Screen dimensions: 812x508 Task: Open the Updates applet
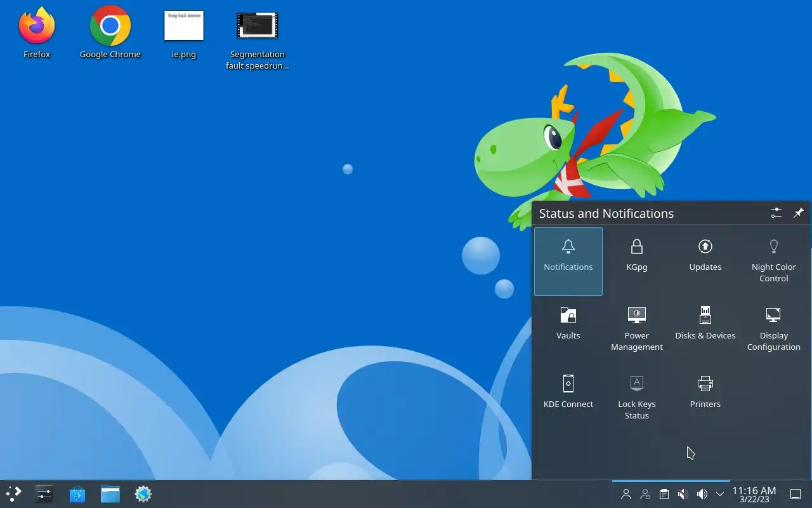[705, 261]
